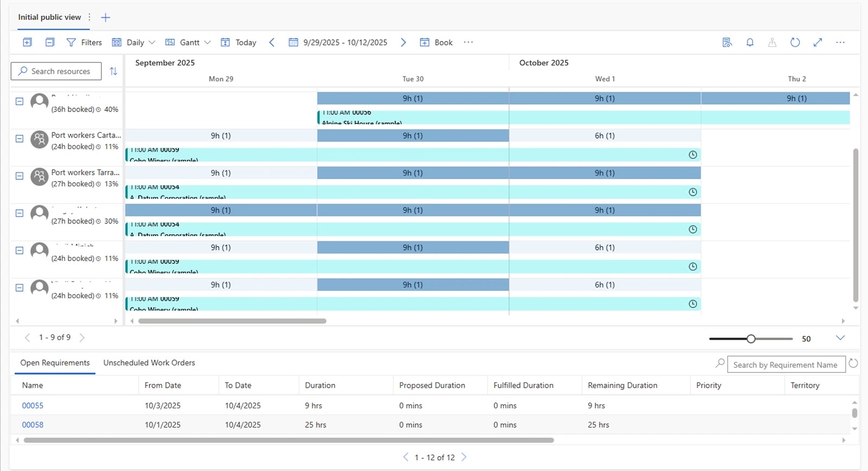Open the Daily view dropdown
Viewport: 868px width, 471px height.
point(133,42)
